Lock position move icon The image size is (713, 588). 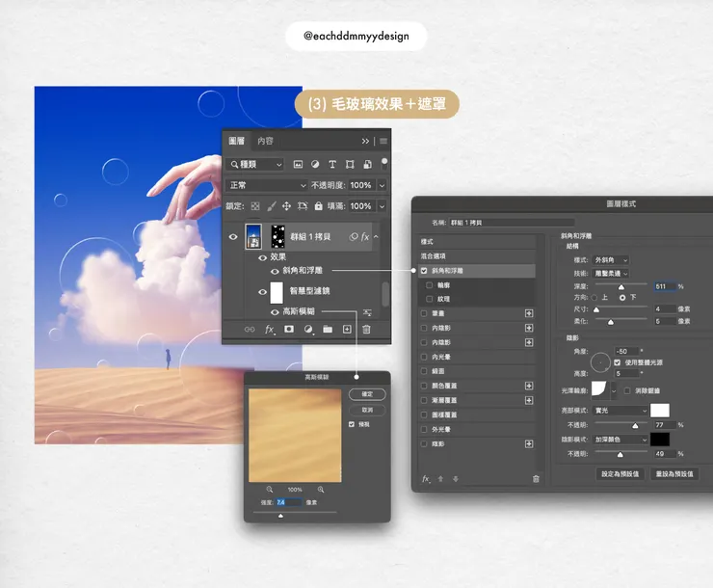286,206
